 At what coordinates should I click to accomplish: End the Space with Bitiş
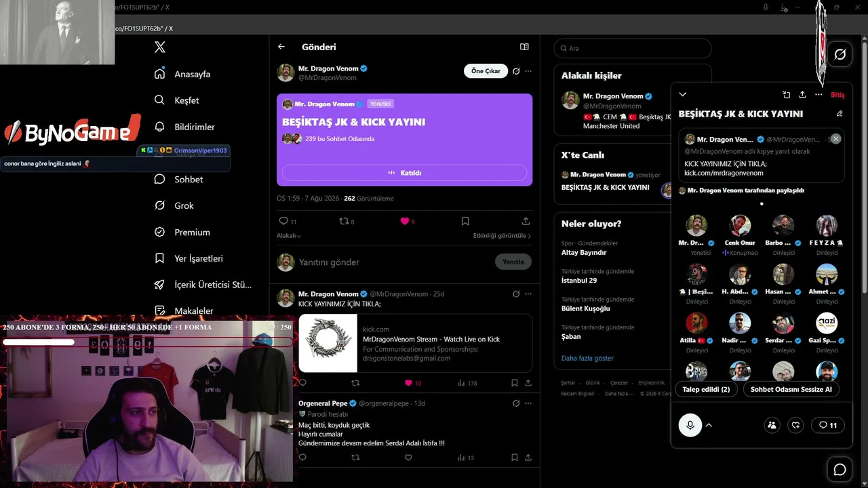click(837, 95)
